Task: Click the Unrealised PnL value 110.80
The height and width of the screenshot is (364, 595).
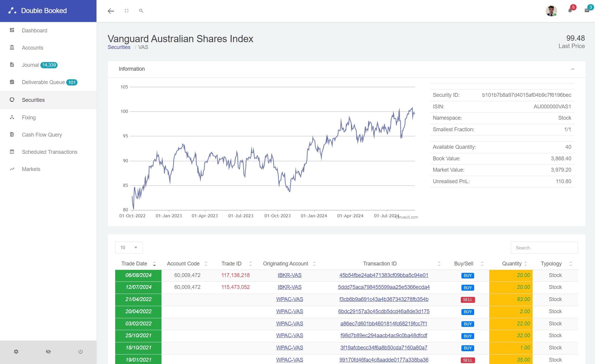Action: (563, 181)
